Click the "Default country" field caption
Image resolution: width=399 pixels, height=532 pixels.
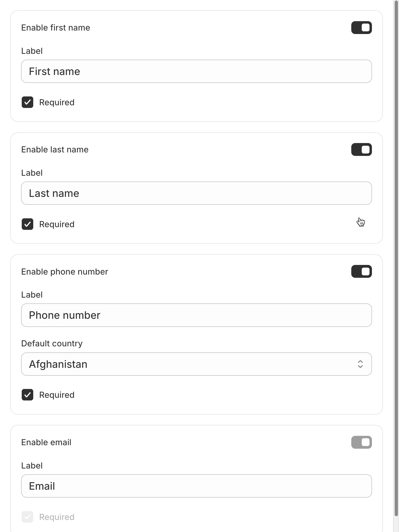point(52,343)
